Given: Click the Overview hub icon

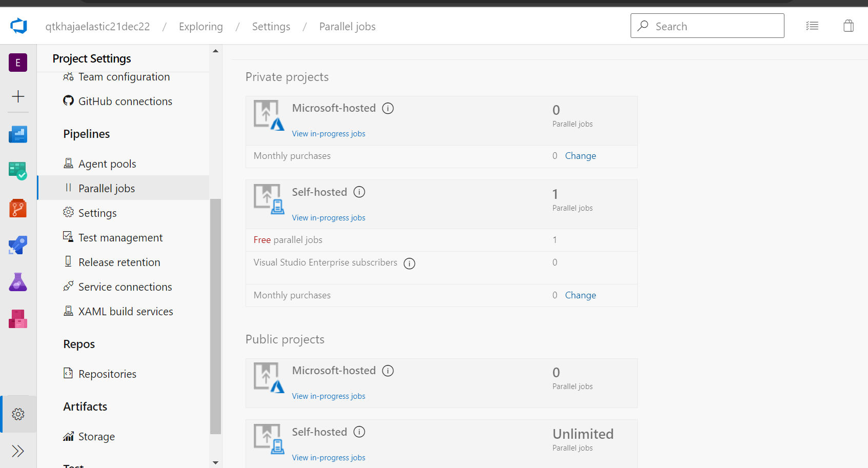Looking at the screenshot, I should [x=18, y=134].
